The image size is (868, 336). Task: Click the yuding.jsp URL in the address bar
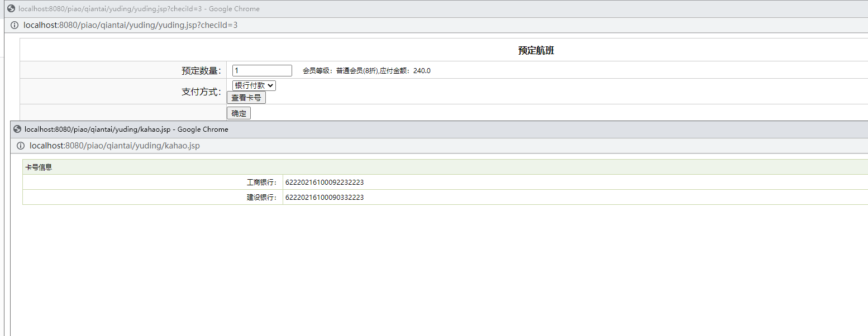tap(128, 25)
